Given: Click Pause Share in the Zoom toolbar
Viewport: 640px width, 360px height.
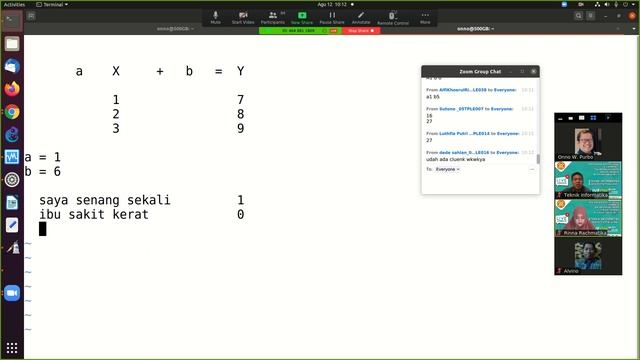Looking at the screenshot, I should point(332,18).
